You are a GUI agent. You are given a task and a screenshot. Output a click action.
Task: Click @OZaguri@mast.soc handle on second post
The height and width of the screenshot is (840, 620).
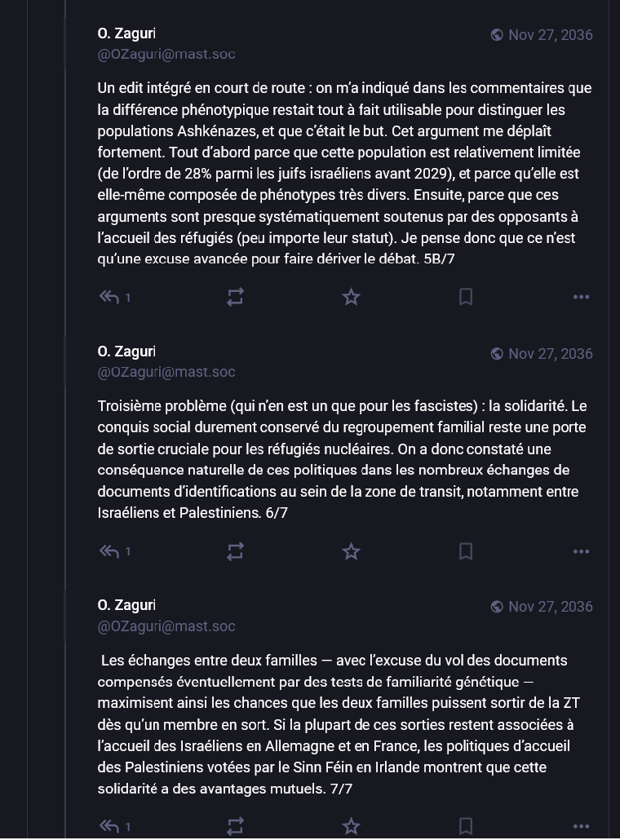(166, 372)
